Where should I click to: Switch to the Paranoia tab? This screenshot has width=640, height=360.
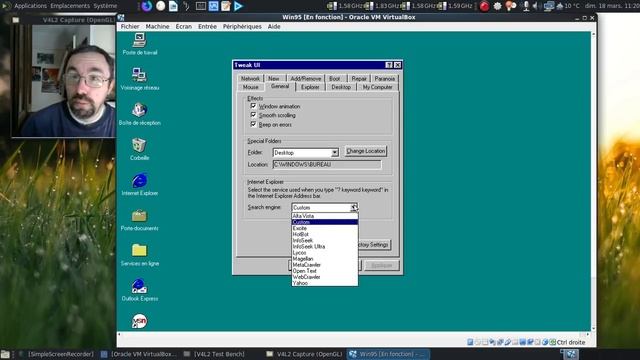click(384, 78)
